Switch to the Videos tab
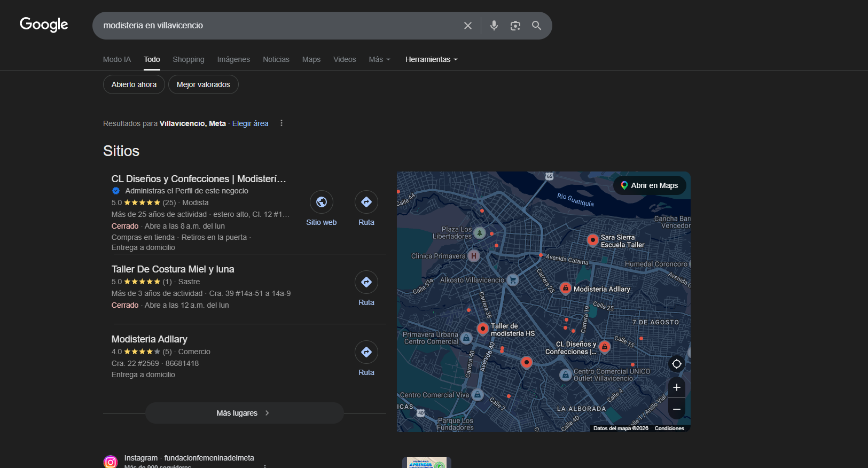Screen dimensions: 868x468 tap(345, 59)
